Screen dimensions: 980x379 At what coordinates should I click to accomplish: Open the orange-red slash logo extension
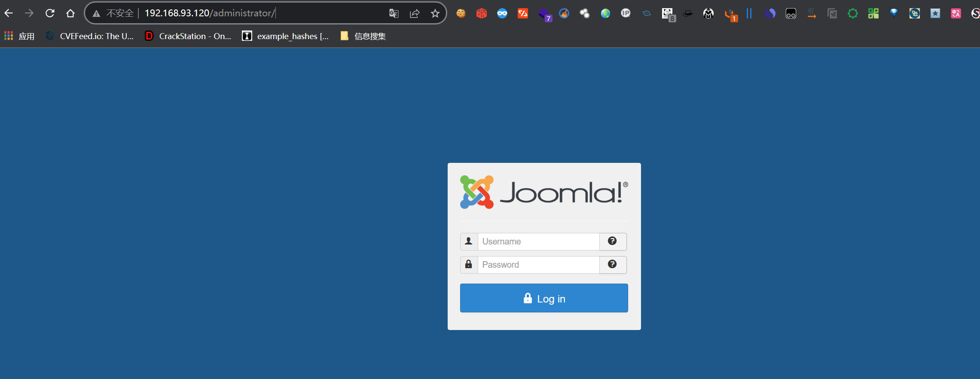point(523,13)
